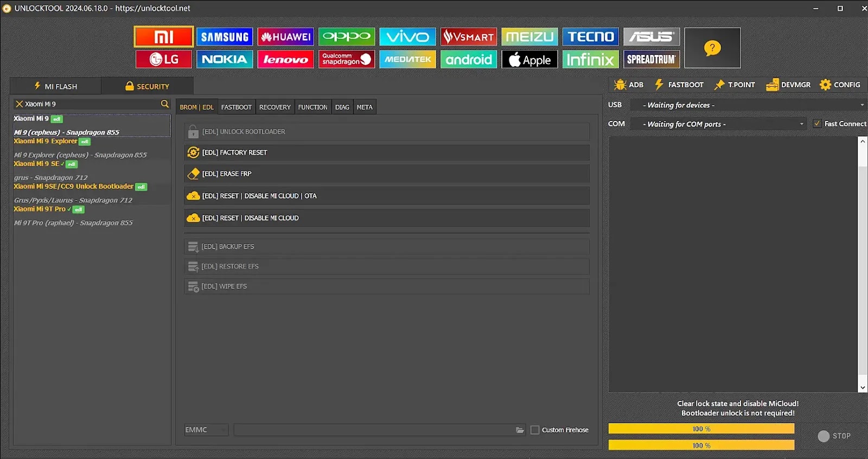Enable the Custom Firehose checkbox
The width and height of the screenshot is (868, 459).
click(x=535, y=430)
